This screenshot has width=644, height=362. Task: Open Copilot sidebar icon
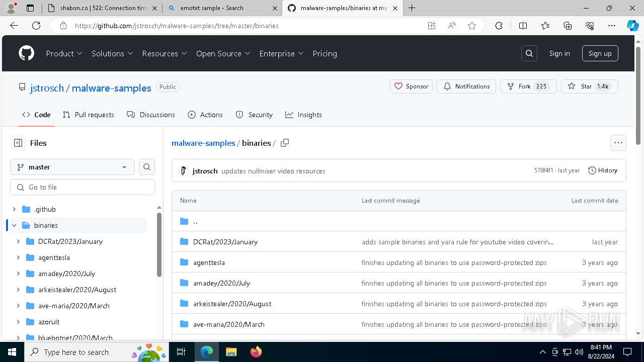632,26
